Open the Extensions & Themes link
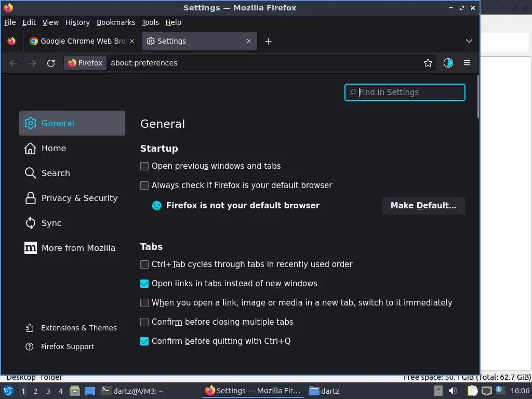This screenshot has width=532, height=399. [79, 328]
